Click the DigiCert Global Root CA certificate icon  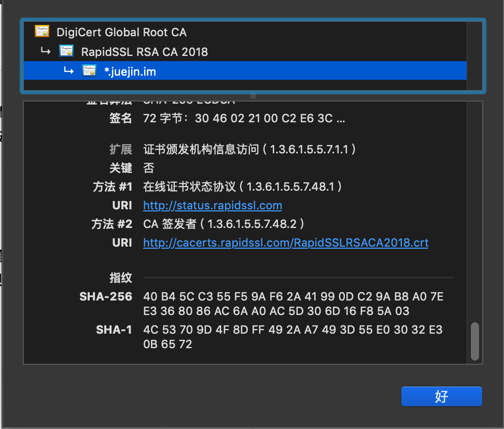click(x=42, y=32)
